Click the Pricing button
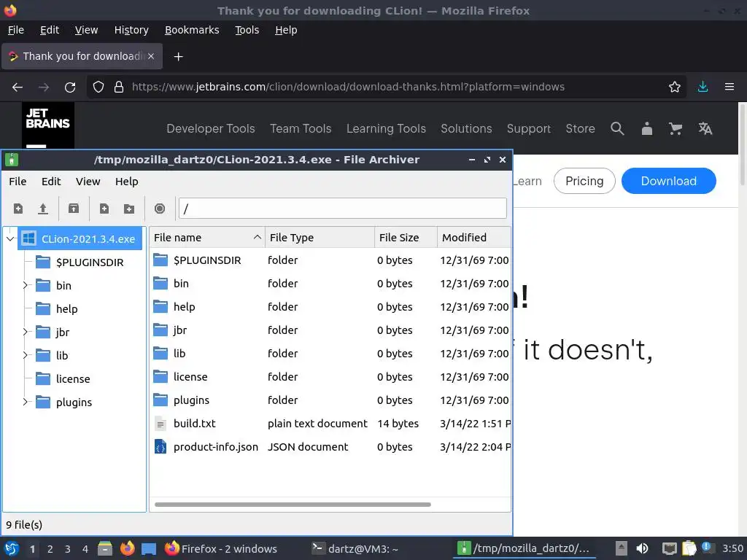Image resolution: width=747 pixels, height=560 pixels. [x=584, y=181]
